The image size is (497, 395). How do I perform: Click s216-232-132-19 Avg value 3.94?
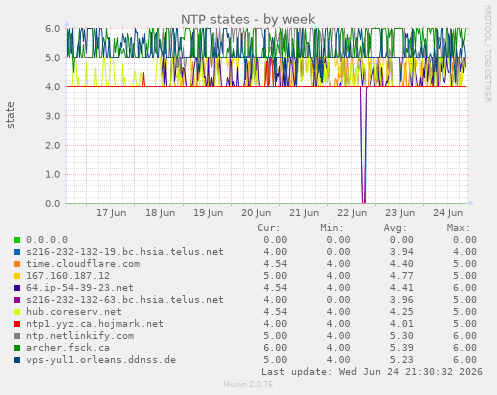click(x=402, y=252)
